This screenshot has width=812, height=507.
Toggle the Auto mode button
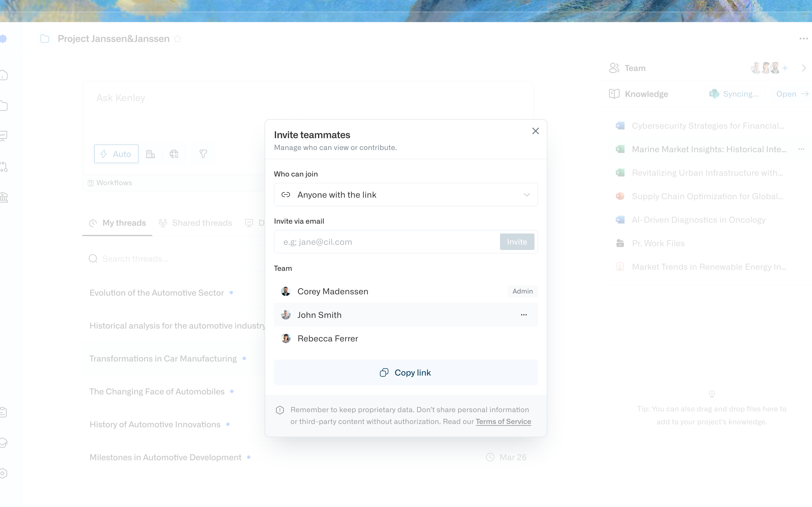point(116,154)
